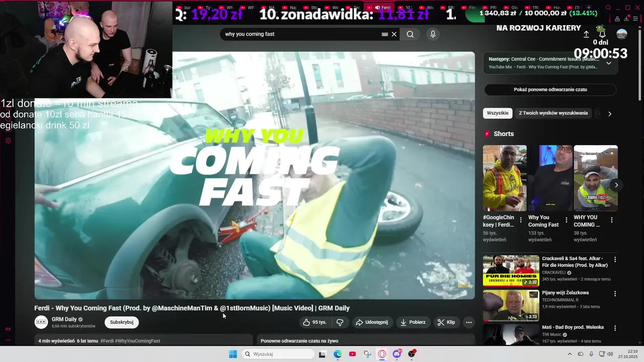Switch to Opera browser in taskbar
This screenshot has width=644, height=362.
[382, 354]
